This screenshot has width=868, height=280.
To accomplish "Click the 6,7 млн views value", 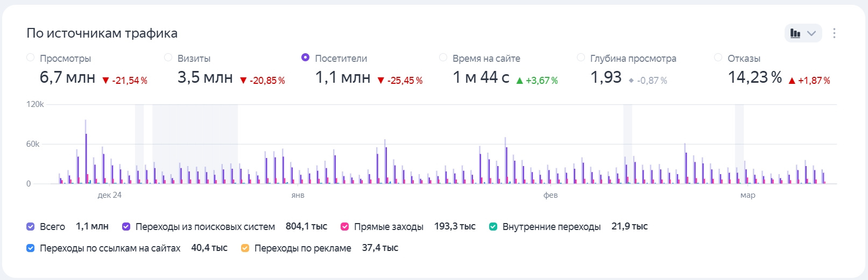I will [67, 77].
